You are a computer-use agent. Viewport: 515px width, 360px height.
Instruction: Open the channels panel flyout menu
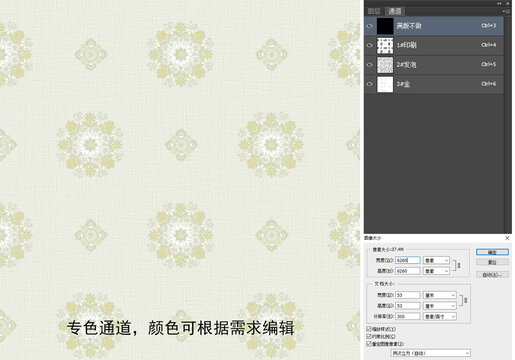click(507, 11)
